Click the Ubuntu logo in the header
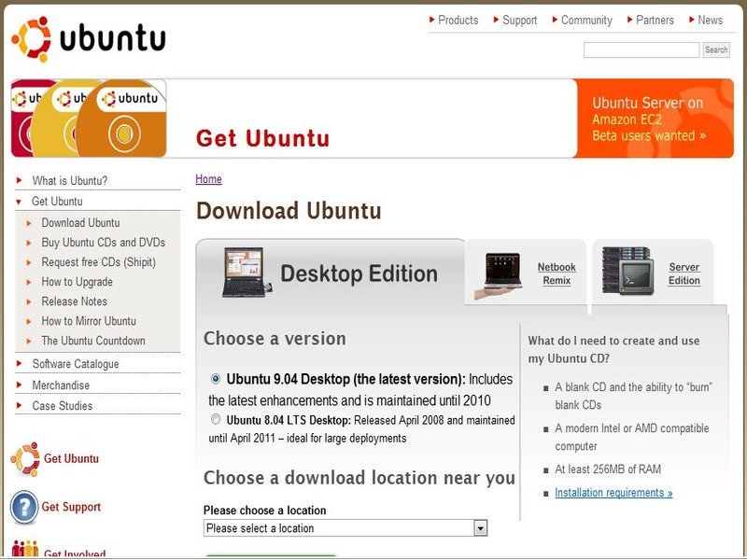Screen dimensions: 747x560 tap(89, 39)
